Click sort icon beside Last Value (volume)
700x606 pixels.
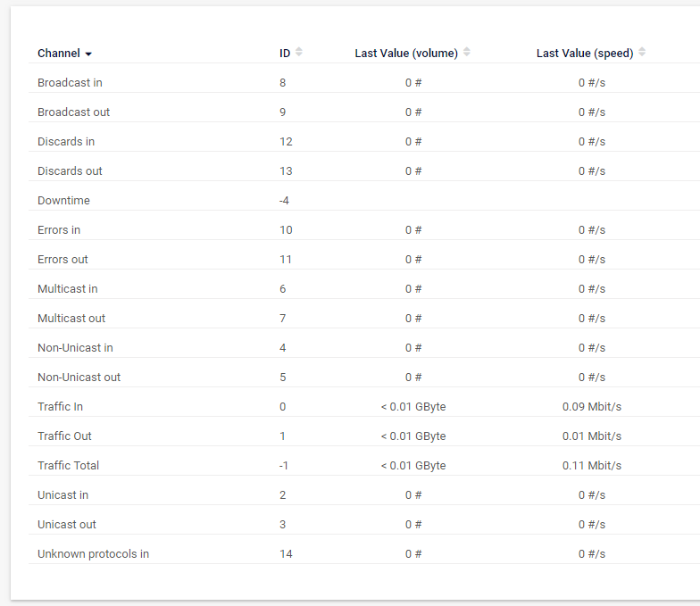tap(467, 53)
